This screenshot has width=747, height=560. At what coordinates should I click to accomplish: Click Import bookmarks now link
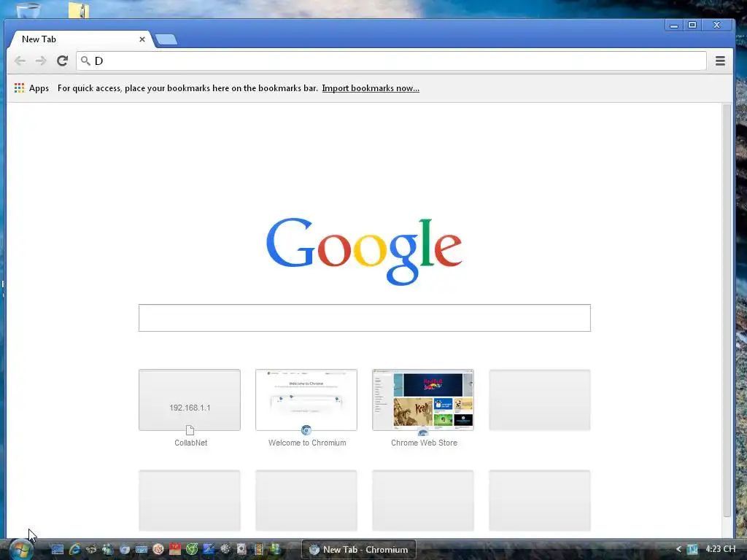coord(370,88)
